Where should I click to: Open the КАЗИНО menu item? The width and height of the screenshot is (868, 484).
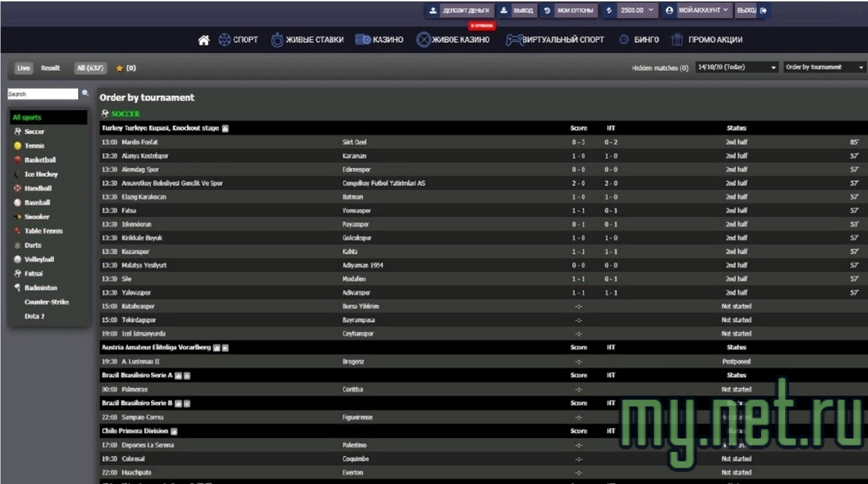[379, 40]
